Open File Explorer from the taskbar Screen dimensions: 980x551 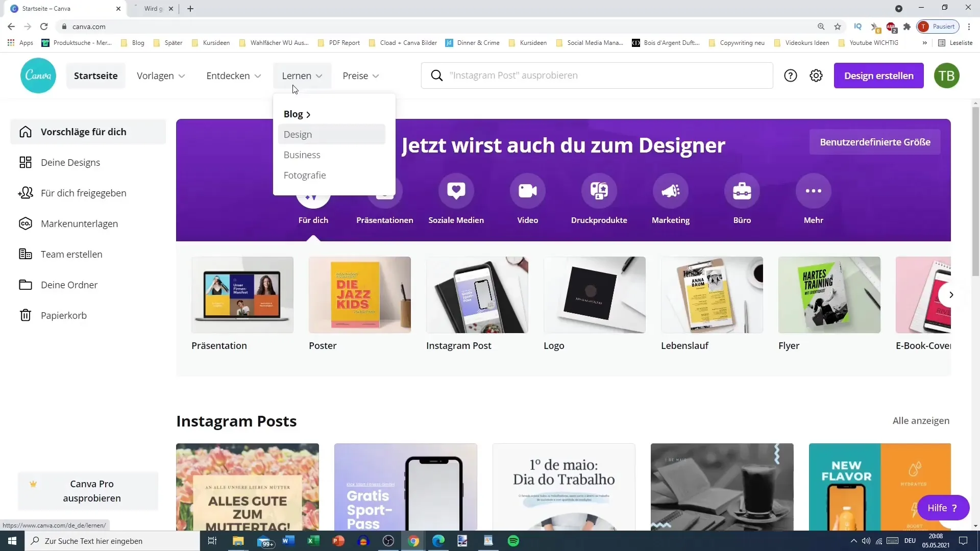[238, 541]
